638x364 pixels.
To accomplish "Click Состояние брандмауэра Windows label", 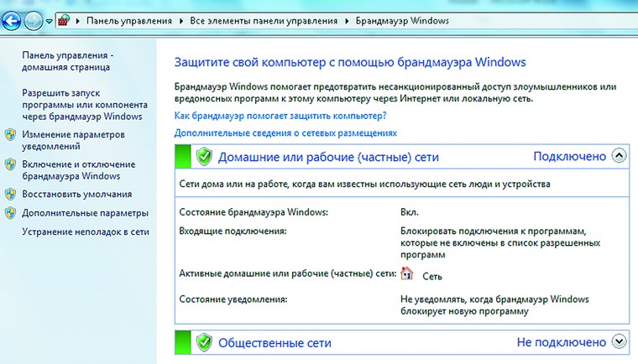I will [x=254, y=212].
